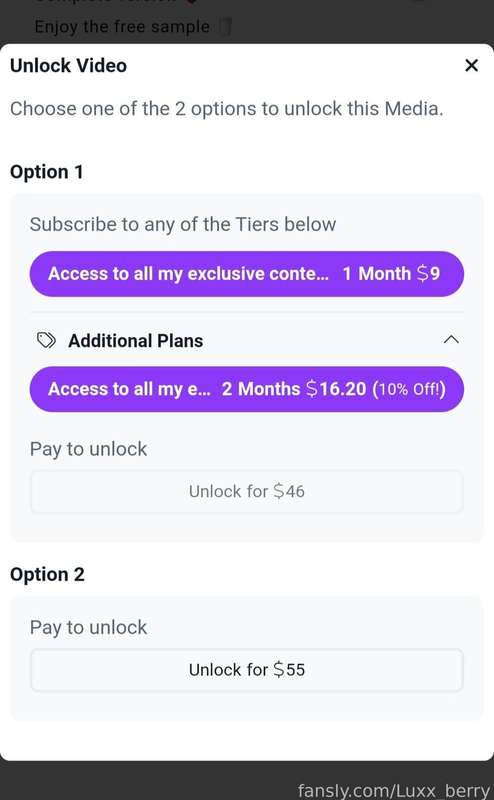Click the Pay to unlock label under Option 1
494x800 pixels.
tap(88, 449)
